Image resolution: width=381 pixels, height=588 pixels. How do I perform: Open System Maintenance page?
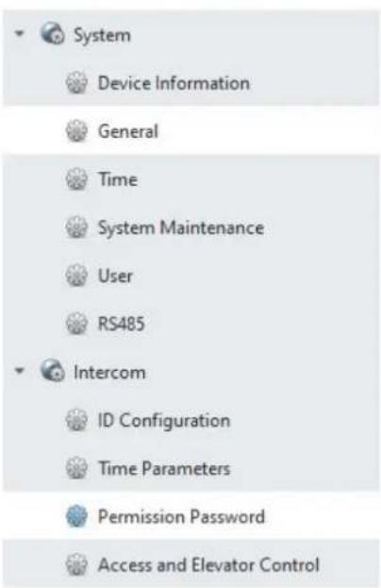(190, 227)
